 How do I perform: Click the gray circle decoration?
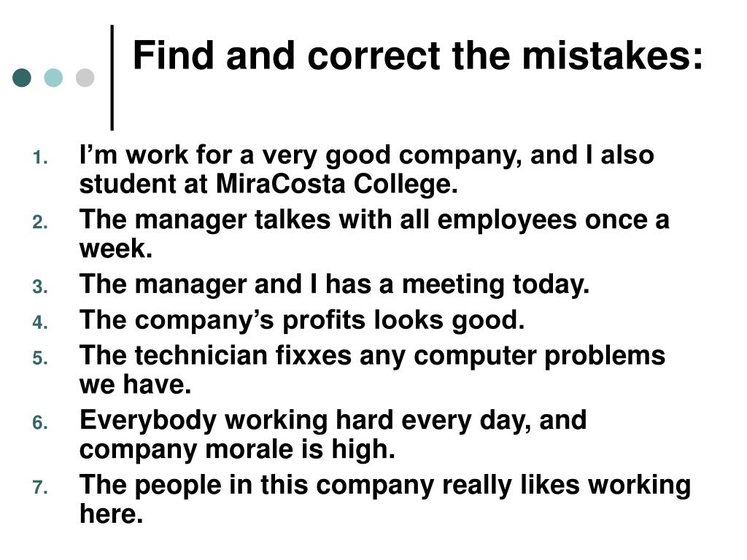click(x=85, y=77)
